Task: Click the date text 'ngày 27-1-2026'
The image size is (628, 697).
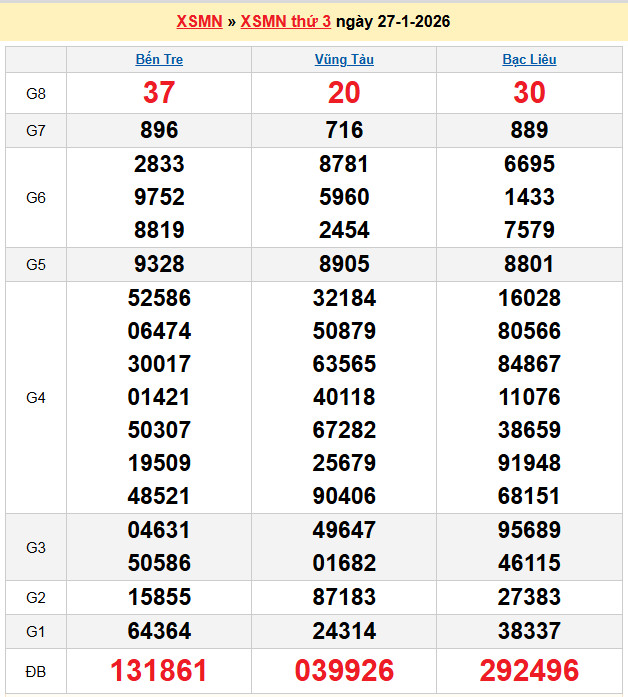Action: point(393,21)
